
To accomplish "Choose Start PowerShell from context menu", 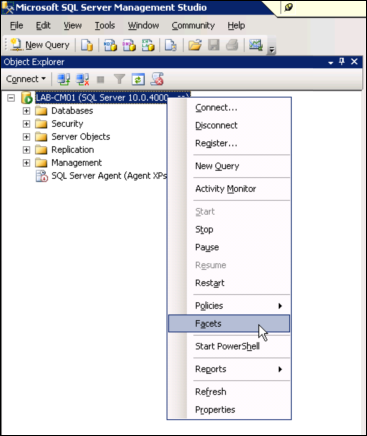I will (x=229, y=346).
